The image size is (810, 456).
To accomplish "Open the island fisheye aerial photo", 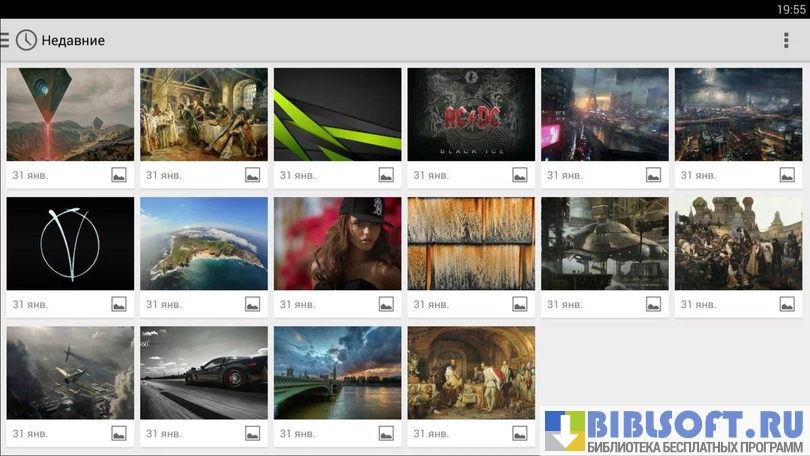I will click(204, 243).
